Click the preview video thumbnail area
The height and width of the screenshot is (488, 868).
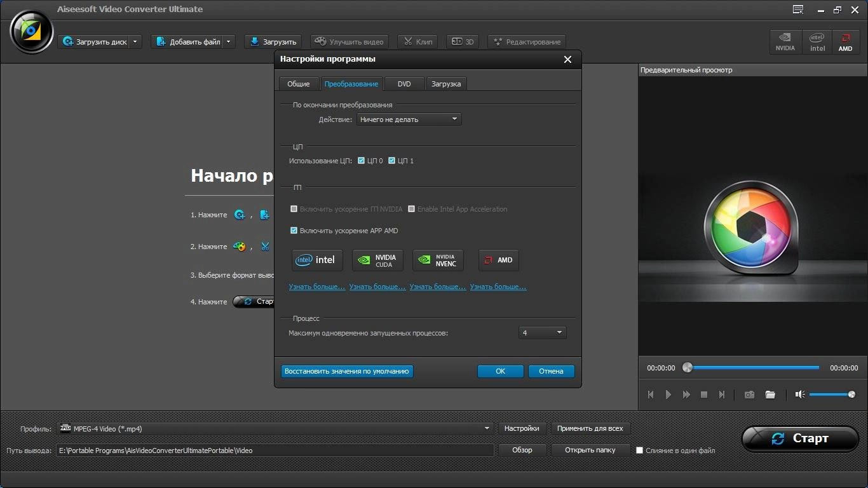(753, 216)
